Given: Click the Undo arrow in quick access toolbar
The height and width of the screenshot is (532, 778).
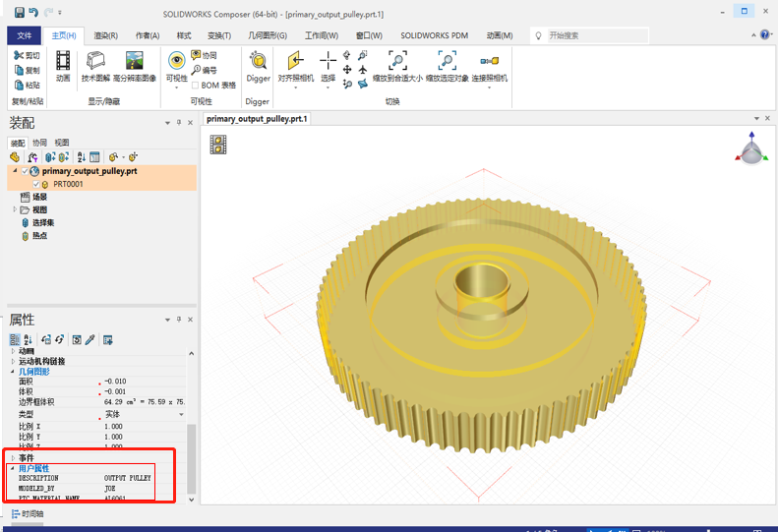Looking at the screenshot, I should (33, 13).
